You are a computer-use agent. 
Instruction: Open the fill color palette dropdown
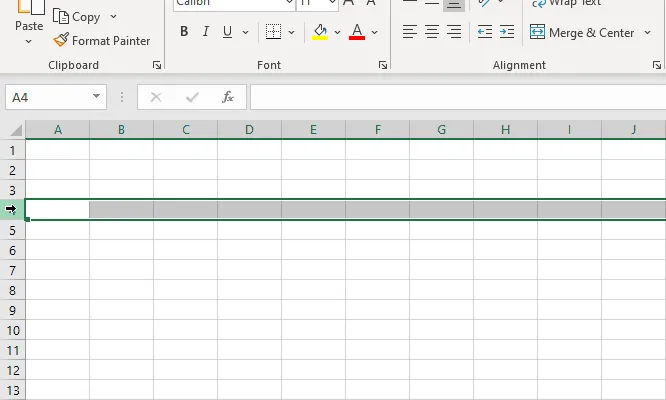coord(337,32)
